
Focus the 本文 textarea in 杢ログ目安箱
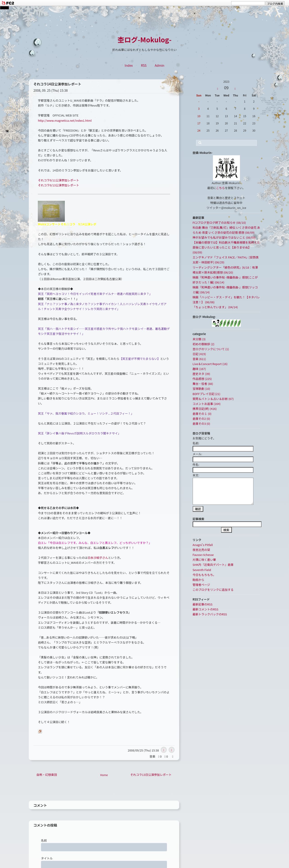click(x=223, y=491)
